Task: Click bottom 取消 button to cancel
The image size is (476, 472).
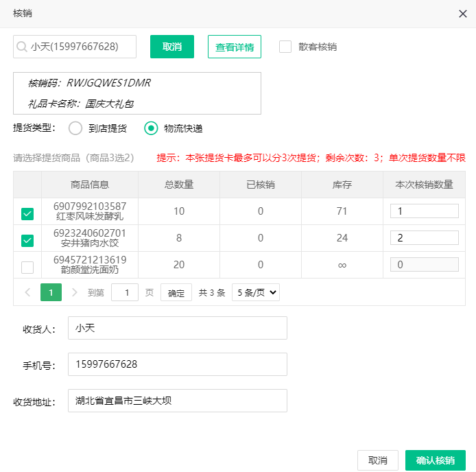Action: (378, 460)
